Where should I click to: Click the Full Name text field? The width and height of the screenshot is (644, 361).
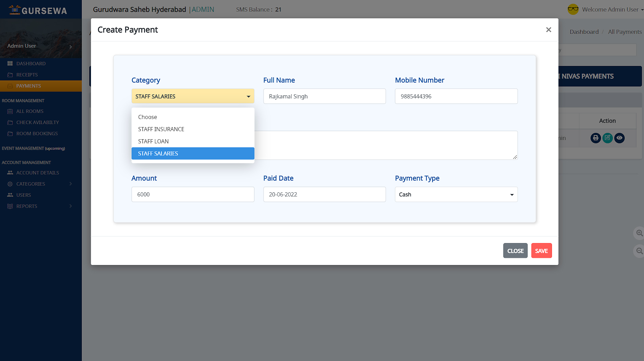coord(324,96)
